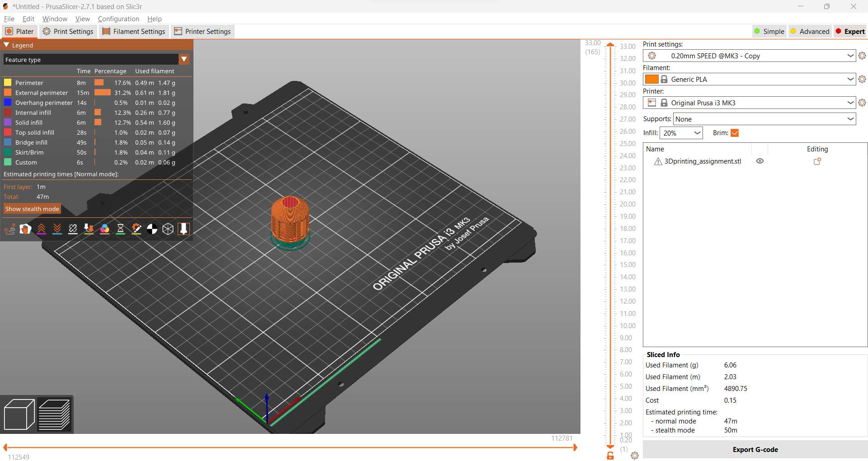This screenshot has width=868, height=461.
Task: Toggle the Overhang perimeter feature row
Action: [x=97, y=103]
